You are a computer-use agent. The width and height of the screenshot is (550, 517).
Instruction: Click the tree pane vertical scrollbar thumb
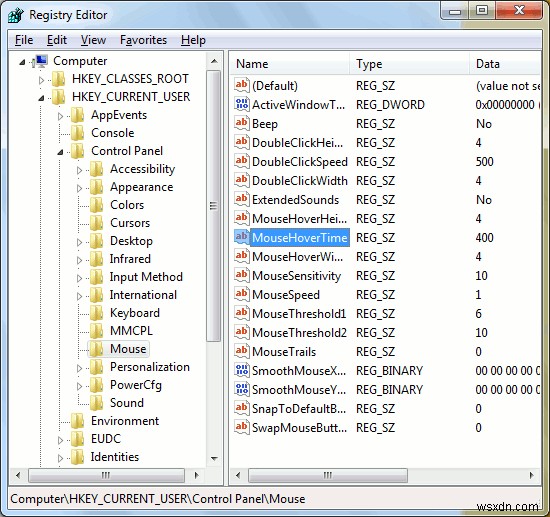[x=214, y=206]
